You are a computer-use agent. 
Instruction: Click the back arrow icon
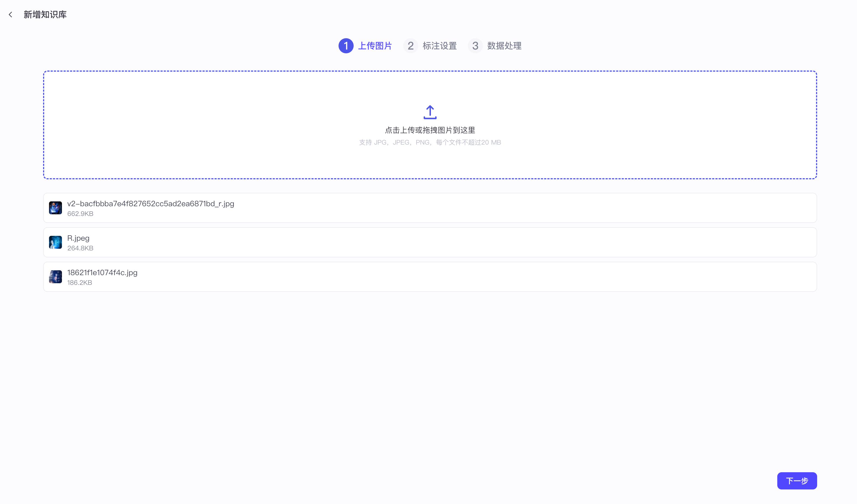click(11, 15)
